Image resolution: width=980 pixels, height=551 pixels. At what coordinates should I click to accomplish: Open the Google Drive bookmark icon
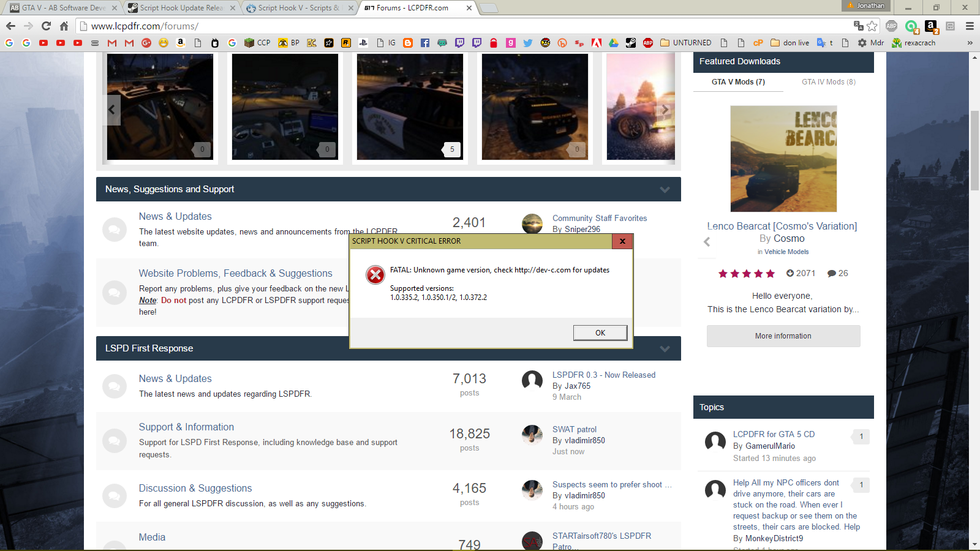tap(614, 43)
